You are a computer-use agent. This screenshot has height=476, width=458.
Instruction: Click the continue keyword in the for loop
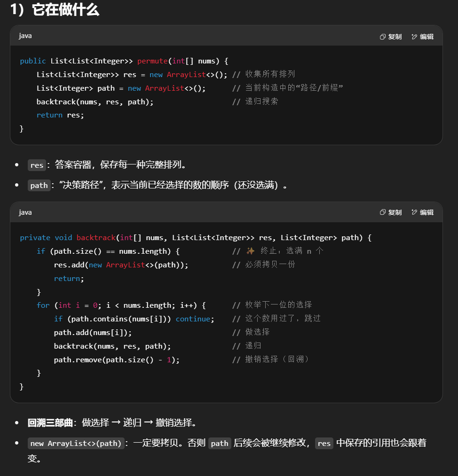(x=193, y=319)
